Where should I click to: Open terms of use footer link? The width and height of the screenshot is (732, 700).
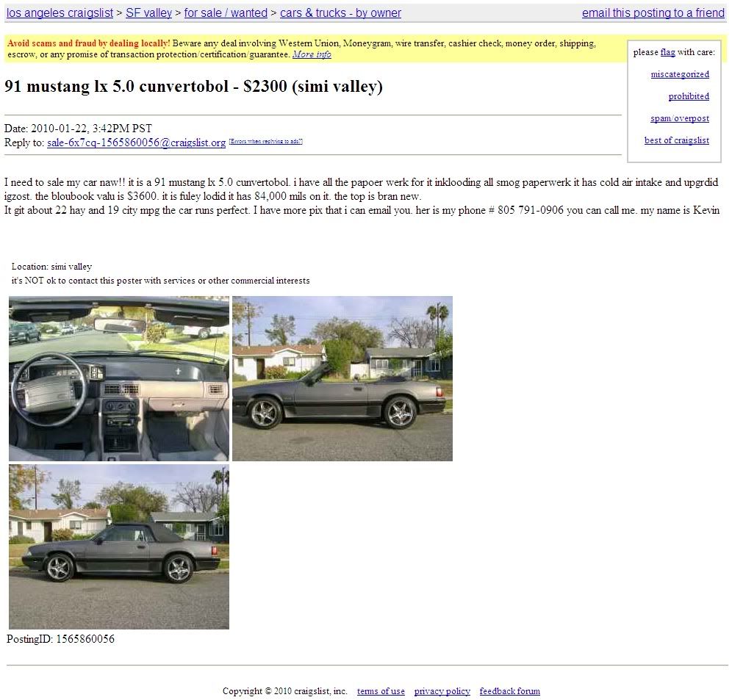(381, 691)
